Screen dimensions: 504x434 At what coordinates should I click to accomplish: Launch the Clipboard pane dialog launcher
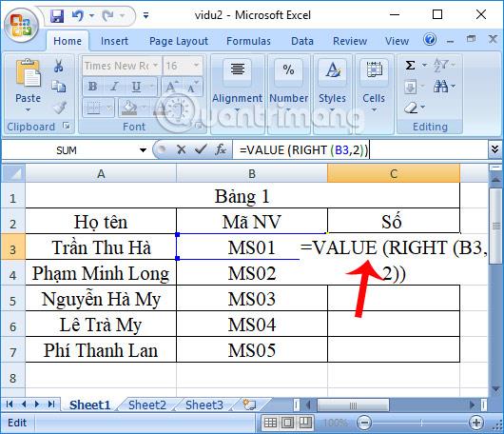(67, 126)
